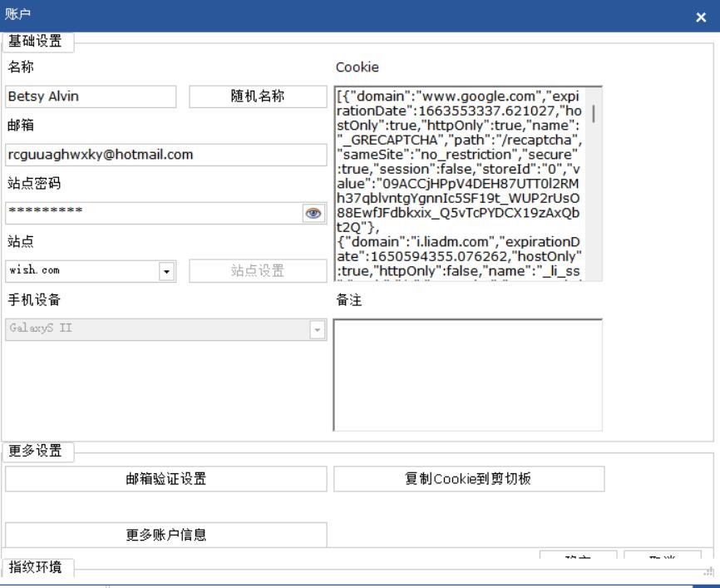Click the name field containing Betsy Alvin
The height and width of the screenshot is (588, 720).
tap(91, 96)
